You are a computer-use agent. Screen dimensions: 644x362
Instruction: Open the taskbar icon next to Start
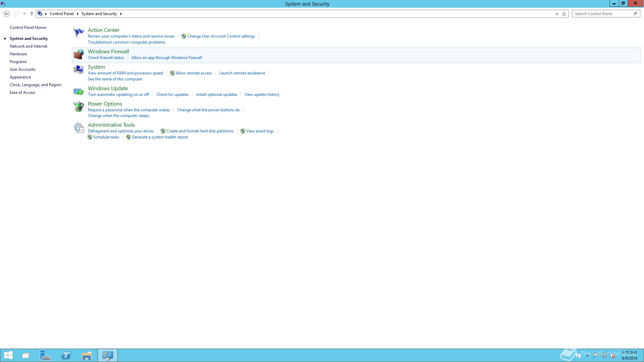pos(25,355)
